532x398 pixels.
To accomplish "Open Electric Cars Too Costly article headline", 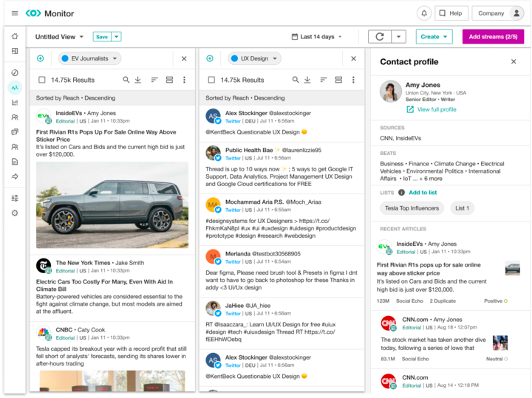I will point(104,285).
